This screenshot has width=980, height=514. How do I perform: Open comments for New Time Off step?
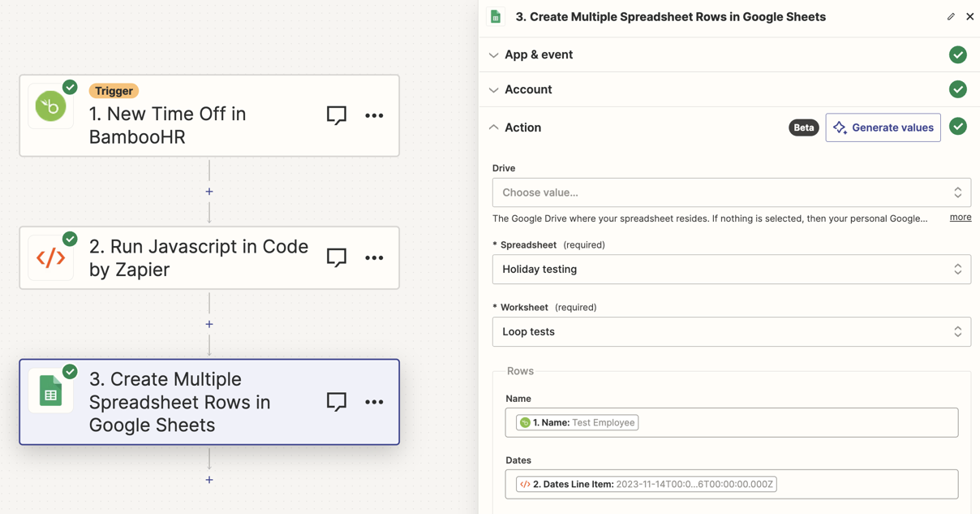[x=337, y=115]
